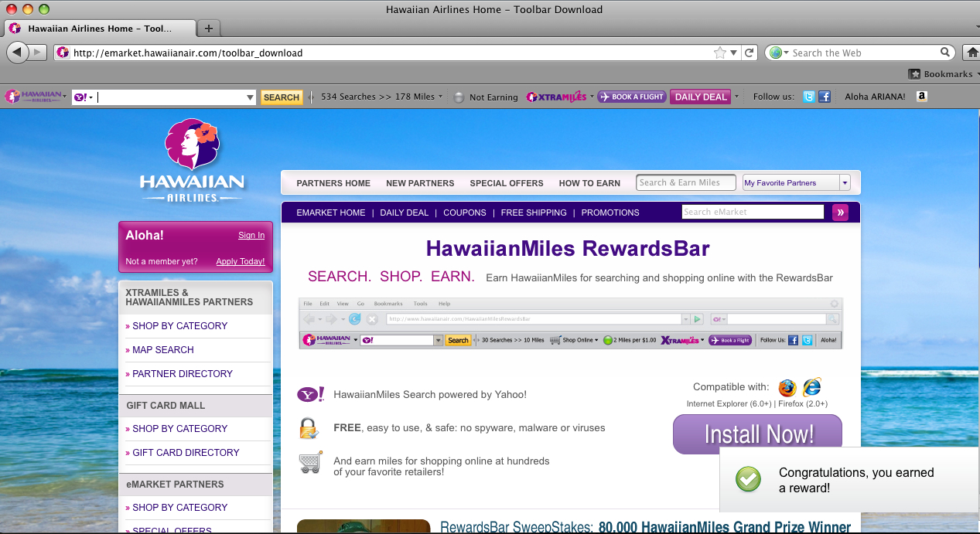Click the yellow SEARCH button in the RewardsBar
980x534 pixels.
pos(282,97)
